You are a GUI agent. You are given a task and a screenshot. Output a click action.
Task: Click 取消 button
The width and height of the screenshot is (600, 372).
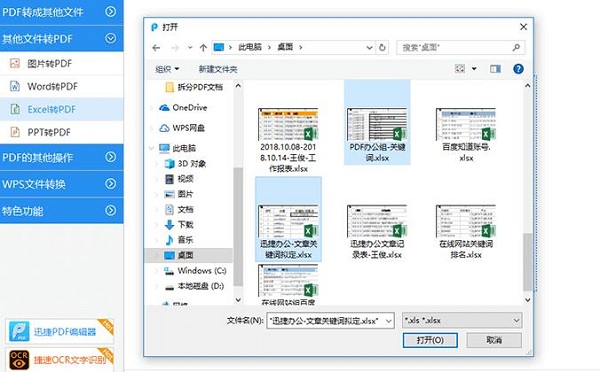(494, 340)
